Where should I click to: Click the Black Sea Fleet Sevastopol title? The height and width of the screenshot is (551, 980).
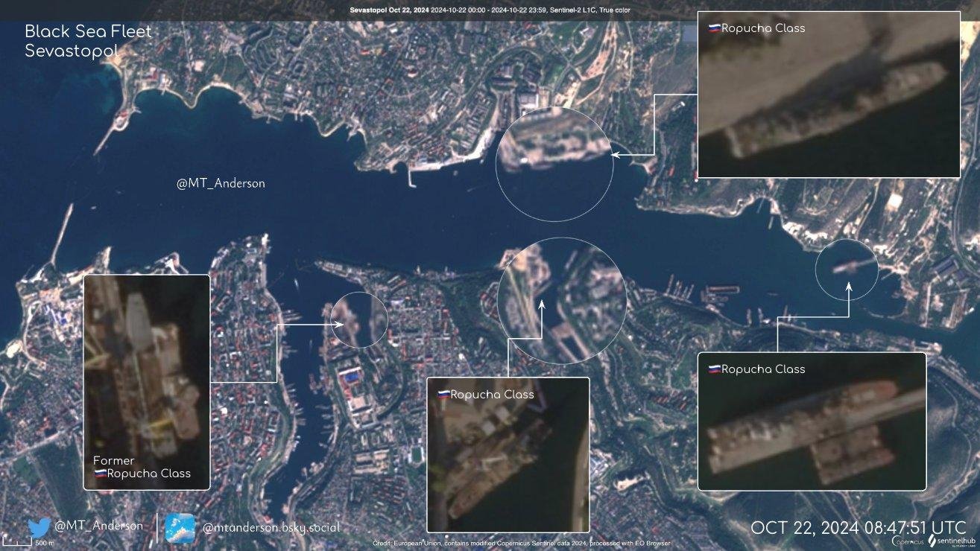(88, 41)
